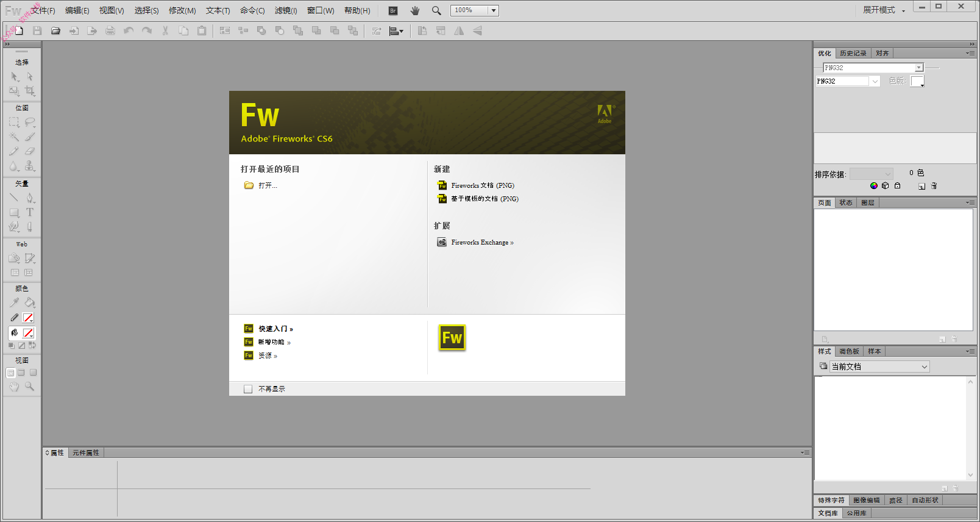Select the Knife tool

click(29, 227)
